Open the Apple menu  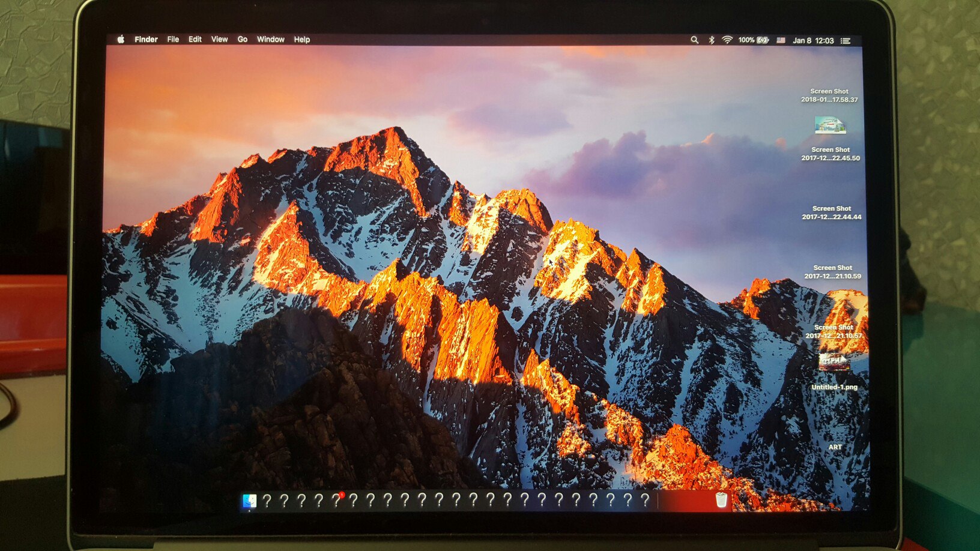121,39
